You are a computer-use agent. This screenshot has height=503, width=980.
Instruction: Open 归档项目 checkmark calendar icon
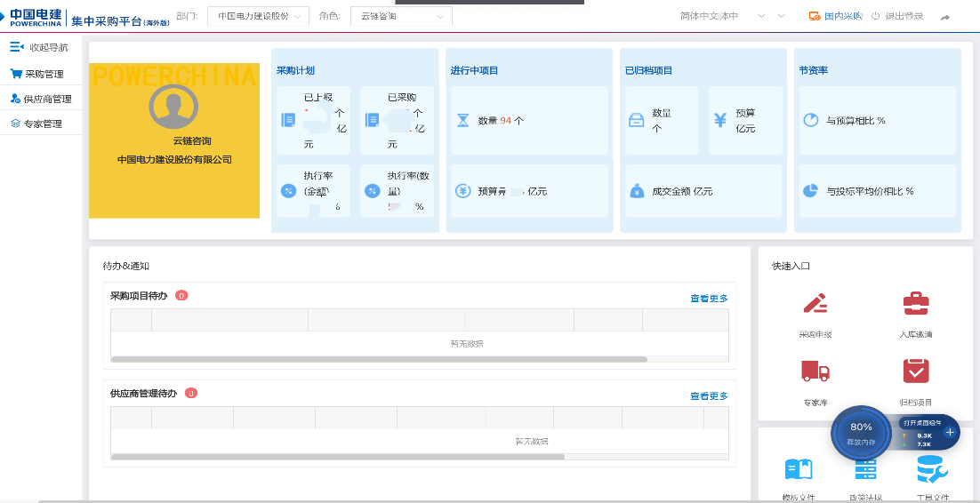(x=915, y=371)
